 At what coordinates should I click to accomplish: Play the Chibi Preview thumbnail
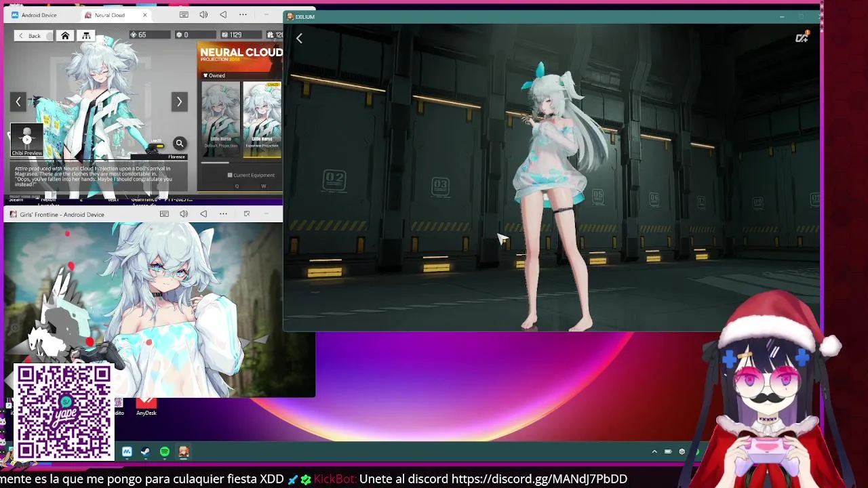(27, 139)
